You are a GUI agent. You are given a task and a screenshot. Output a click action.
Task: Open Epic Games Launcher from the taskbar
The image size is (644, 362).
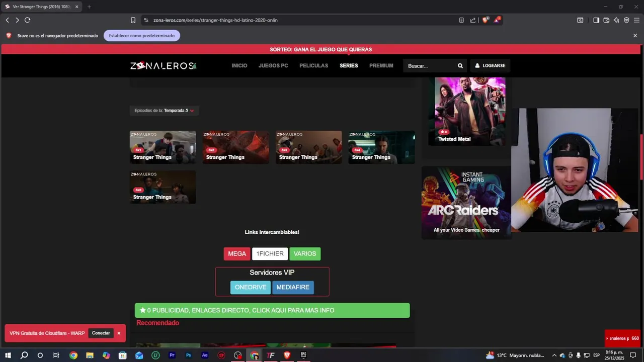[x=303, y=355]
